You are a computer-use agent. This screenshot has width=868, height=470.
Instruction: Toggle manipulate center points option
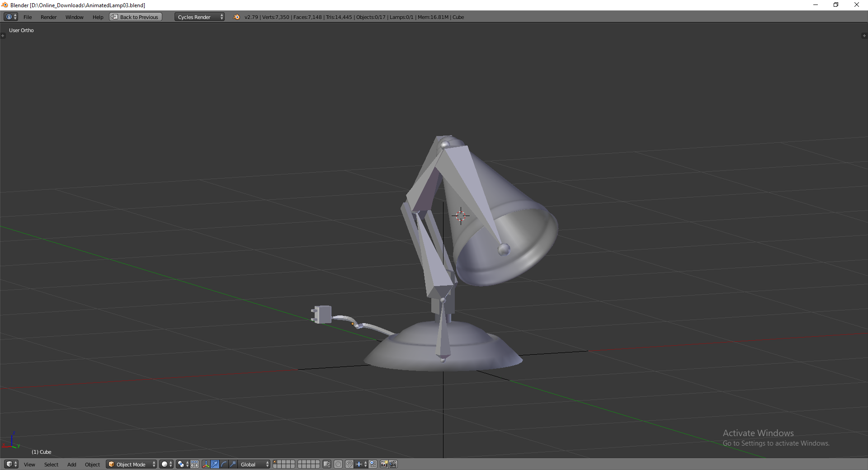click(x=194, y=464)
